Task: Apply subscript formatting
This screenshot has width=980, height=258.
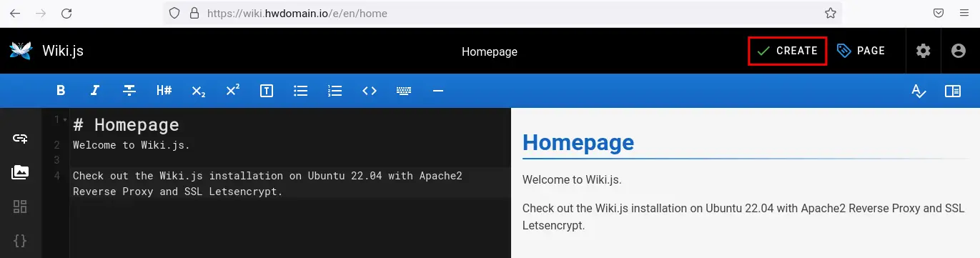Action: pos(199,91)
